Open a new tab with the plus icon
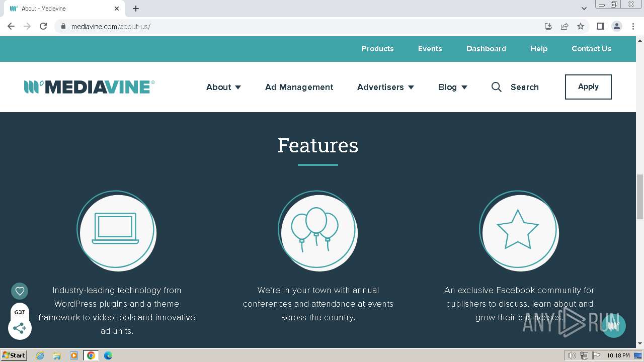This screenshot has height=362, width=644. click(x=136, y=9)
